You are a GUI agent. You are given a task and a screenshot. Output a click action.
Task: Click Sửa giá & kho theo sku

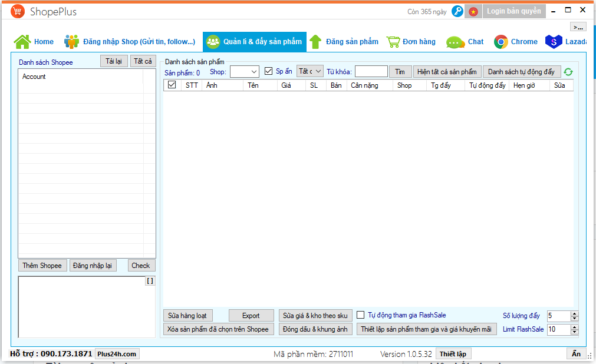point(315,316)
